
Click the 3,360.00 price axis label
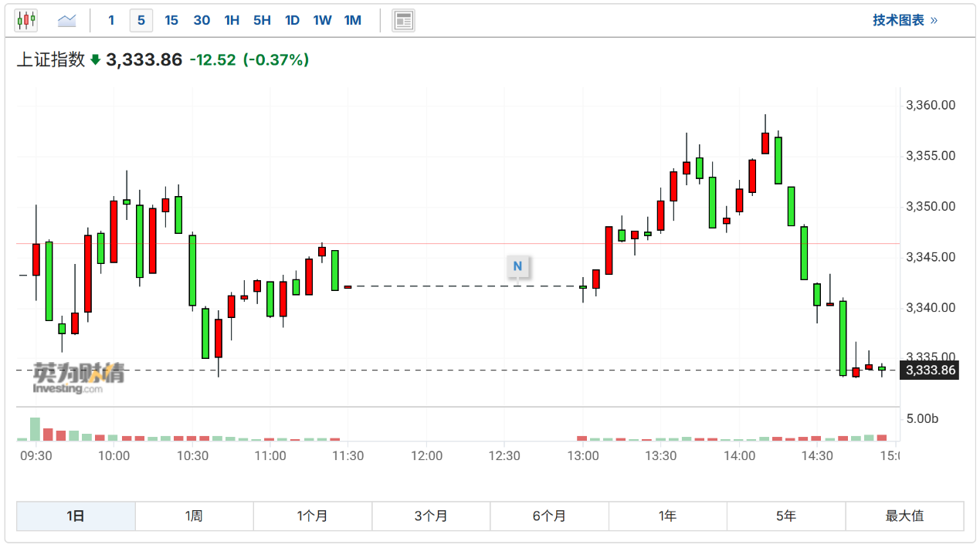click(931, 105)
